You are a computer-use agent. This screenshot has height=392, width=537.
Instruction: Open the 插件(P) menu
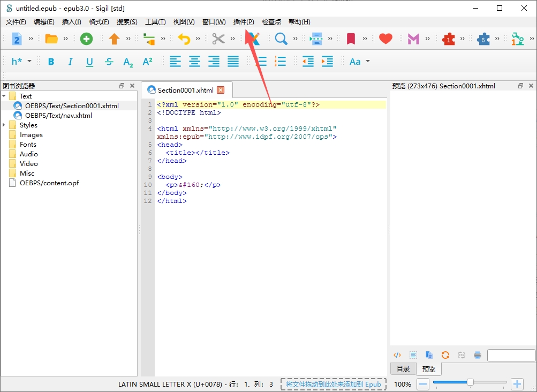click(x=244, y=22)
